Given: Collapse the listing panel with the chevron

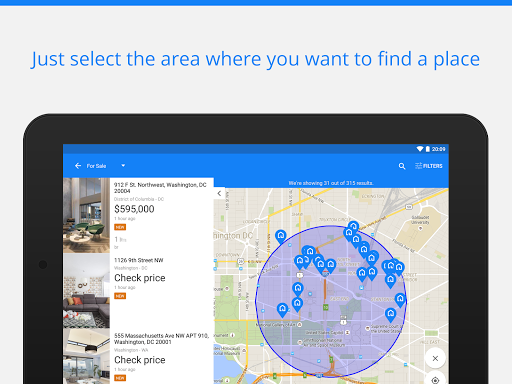Looking at the screenshot, I should click(219, 193).
